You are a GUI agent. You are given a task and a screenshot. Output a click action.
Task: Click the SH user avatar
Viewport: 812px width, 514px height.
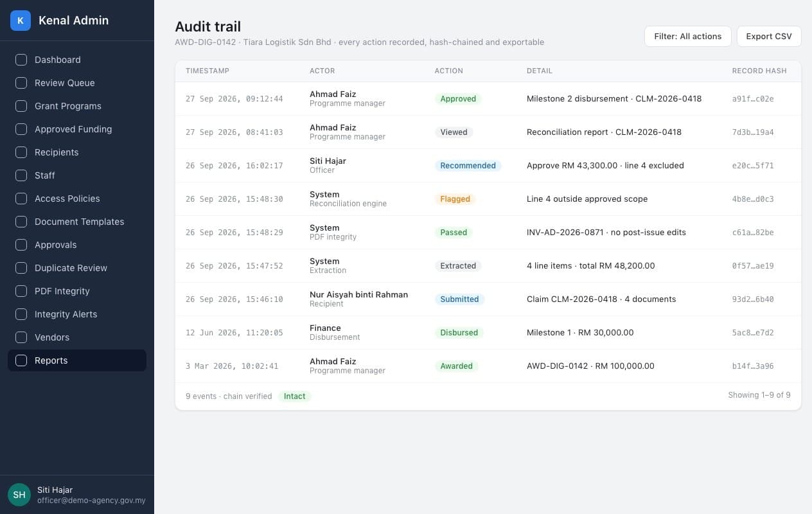(19, 495)
